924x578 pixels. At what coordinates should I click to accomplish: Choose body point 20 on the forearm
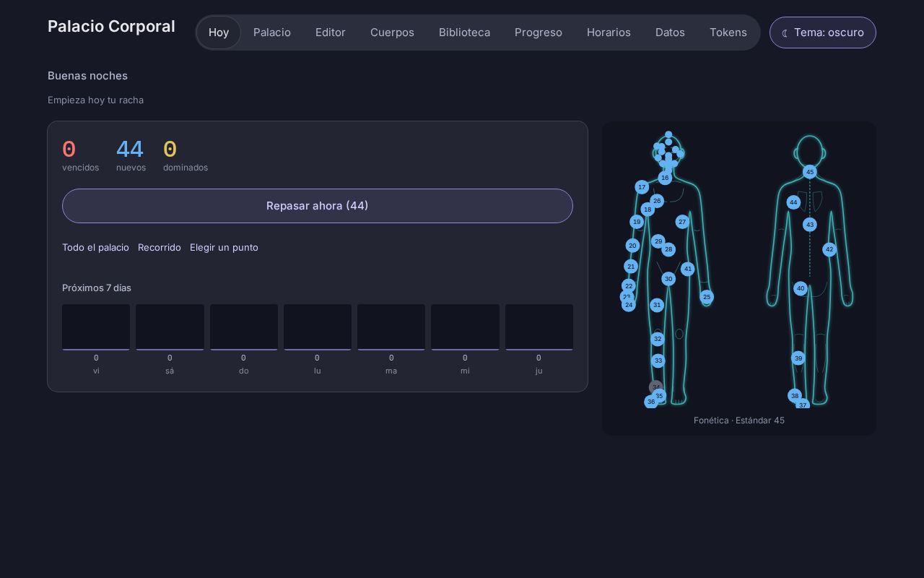(632, 246)
